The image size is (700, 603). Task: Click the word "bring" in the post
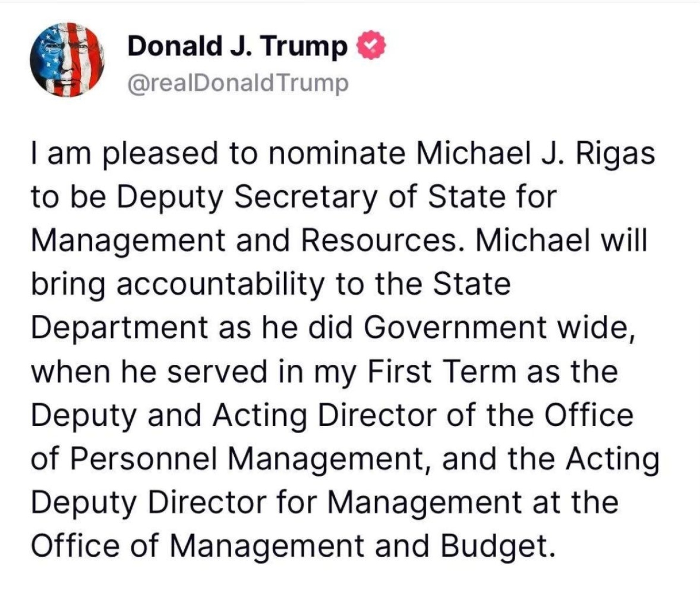click(x=68, y=285)
